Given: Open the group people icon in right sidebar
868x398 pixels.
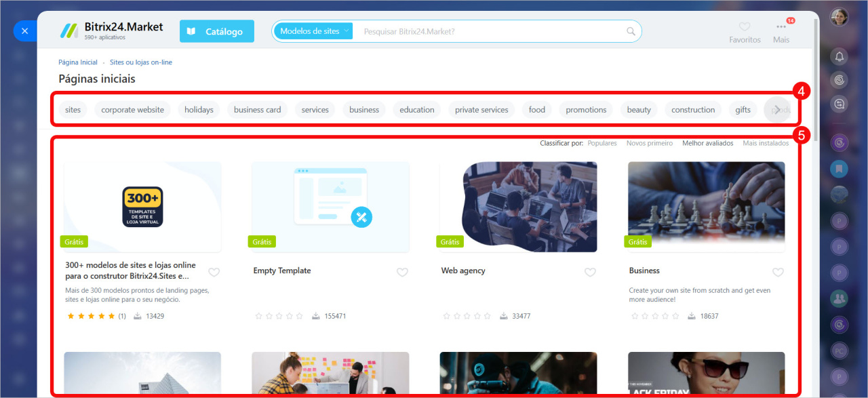Looking at the screenshot, I should 840,298.
